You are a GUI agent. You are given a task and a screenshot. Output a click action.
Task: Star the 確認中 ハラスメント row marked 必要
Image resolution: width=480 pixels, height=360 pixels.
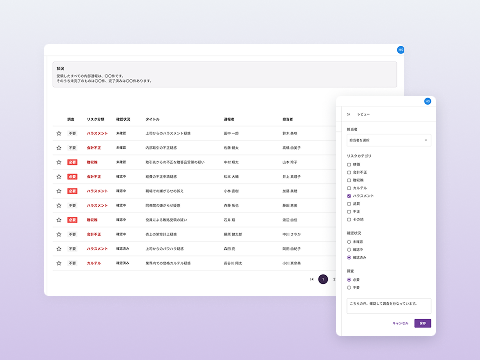pos(59,191)
